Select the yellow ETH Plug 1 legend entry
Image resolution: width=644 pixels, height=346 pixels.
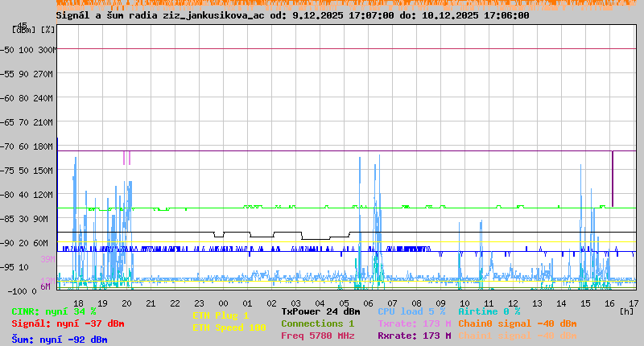tap(221, 315)
